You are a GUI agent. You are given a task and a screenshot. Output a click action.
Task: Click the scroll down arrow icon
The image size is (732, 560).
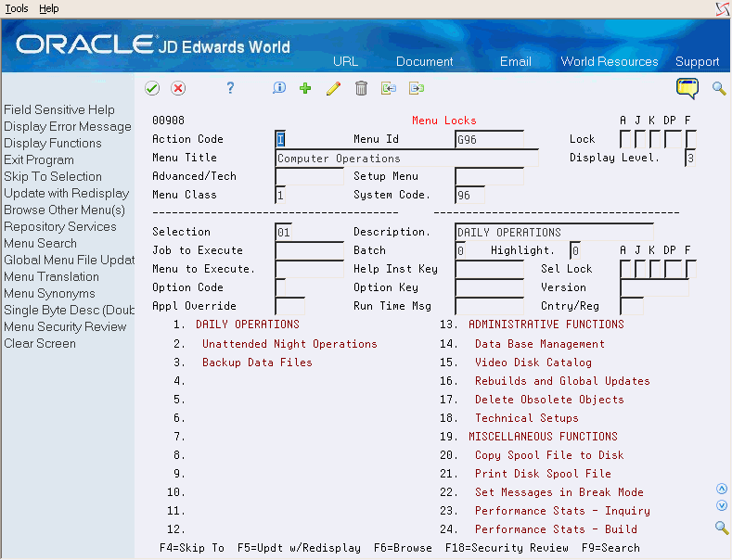pyautogui.click(x=722, y=505)
